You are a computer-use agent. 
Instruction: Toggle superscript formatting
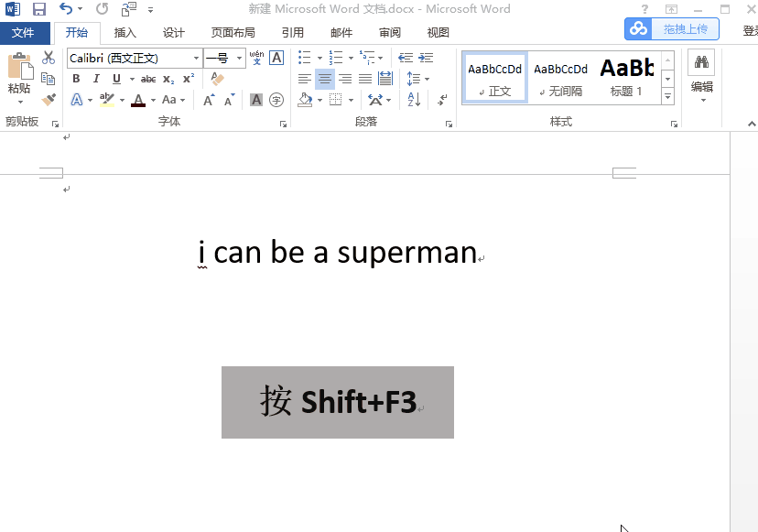pos(189,79)
